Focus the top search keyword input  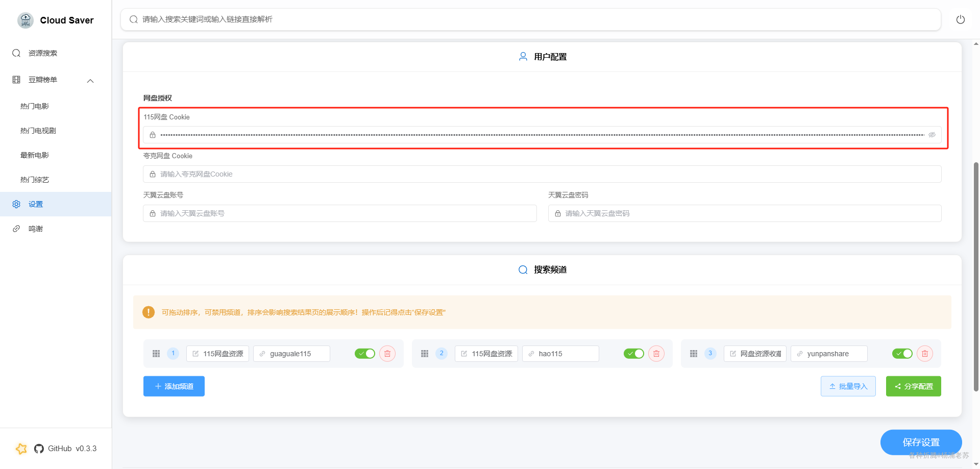click(x=531, y=19)
